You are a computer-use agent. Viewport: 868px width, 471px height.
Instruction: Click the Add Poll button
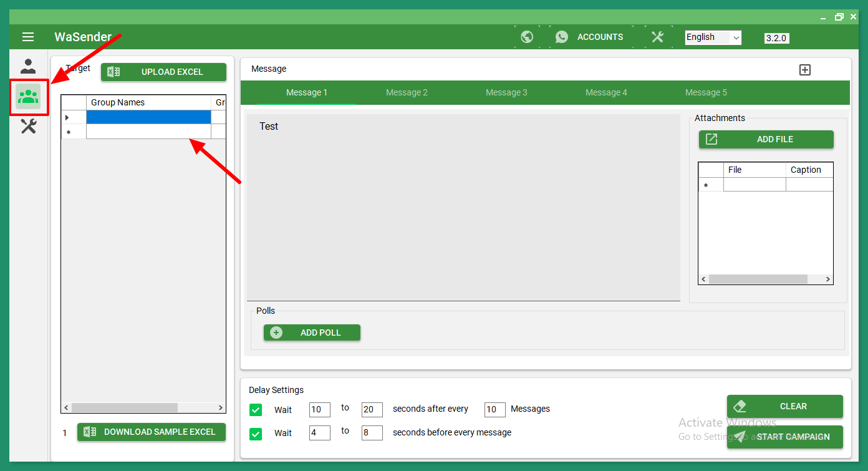click(312, 333)
